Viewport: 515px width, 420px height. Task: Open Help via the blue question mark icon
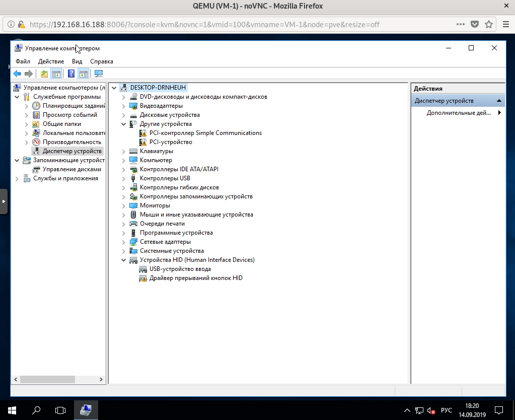tap(71, 74)
